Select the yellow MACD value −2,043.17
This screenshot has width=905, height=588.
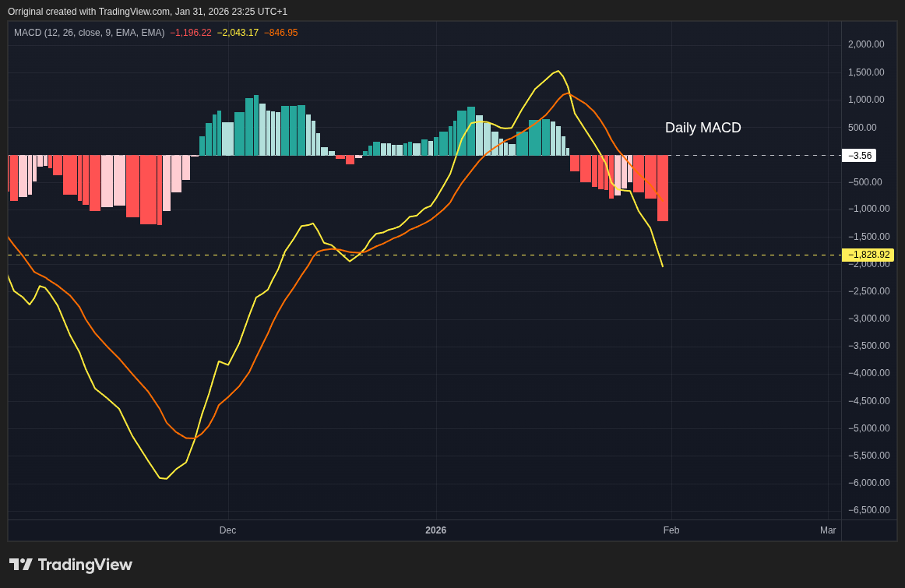click(x=238, y=33)
